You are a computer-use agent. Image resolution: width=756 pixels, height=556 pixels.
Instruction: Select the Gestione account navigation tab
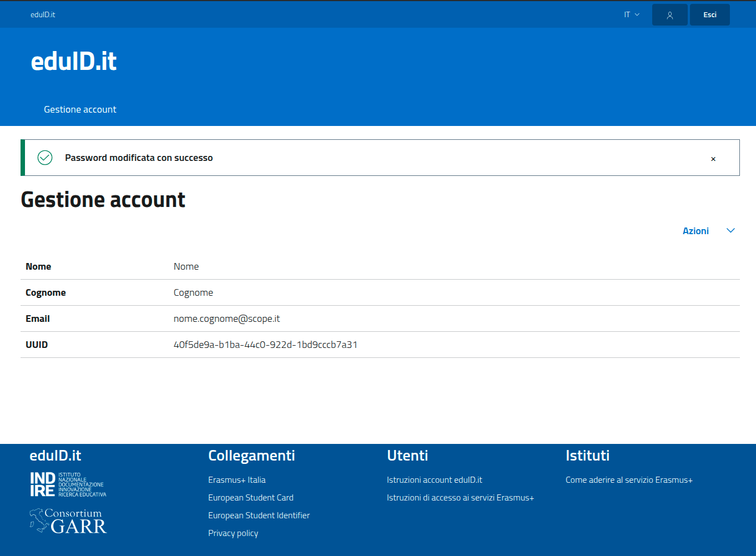(x=80, y=109)
